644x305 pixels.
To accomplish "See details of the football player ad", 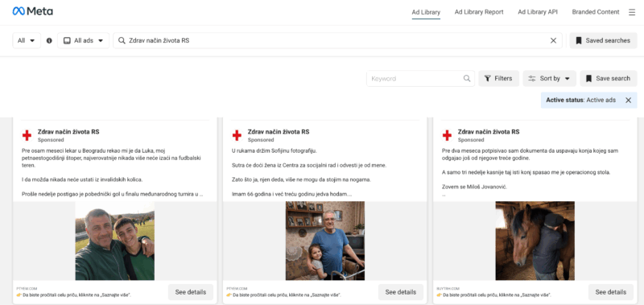I will coord(191,292).
